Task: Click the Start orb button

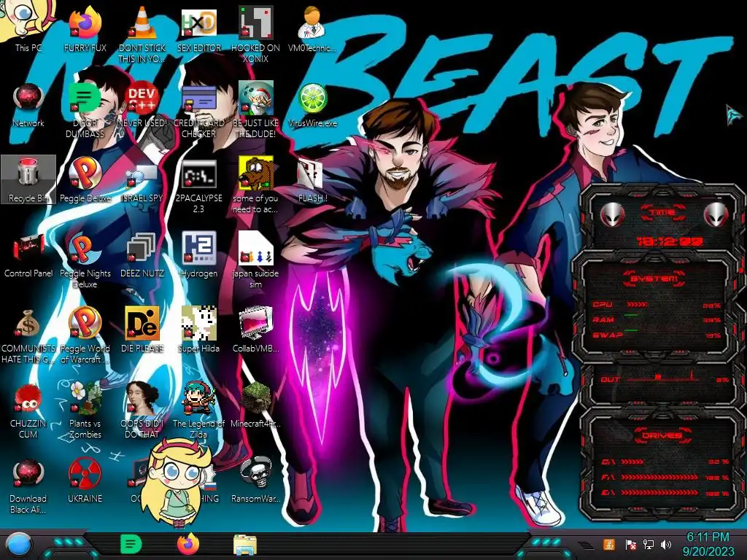Action: 18,545
